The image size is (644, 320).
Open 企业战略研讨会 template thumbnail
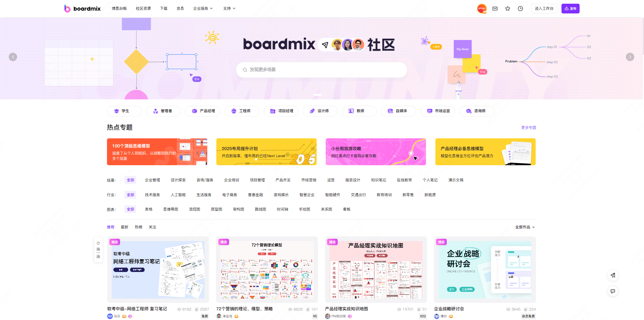point(485,270)
